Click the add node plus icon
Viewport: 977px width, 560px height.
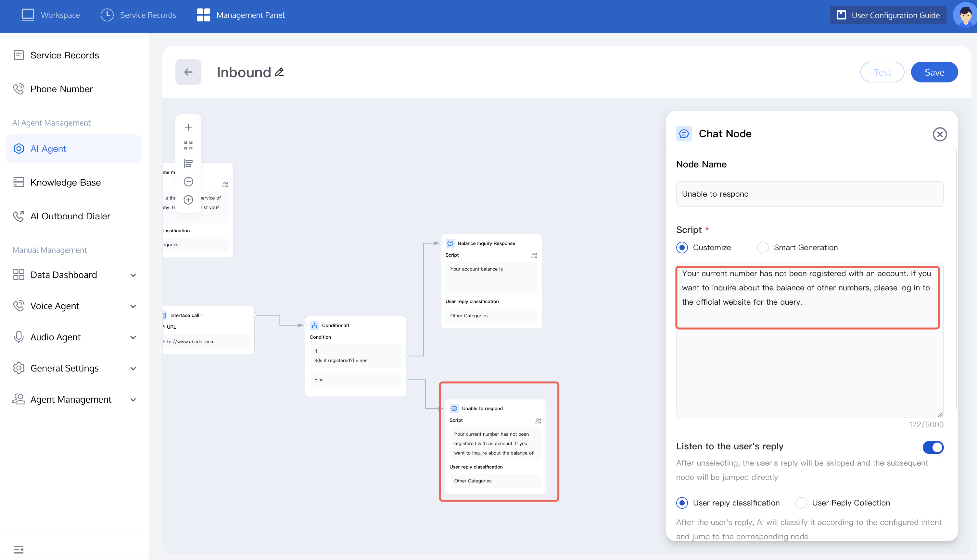point(188,127)
